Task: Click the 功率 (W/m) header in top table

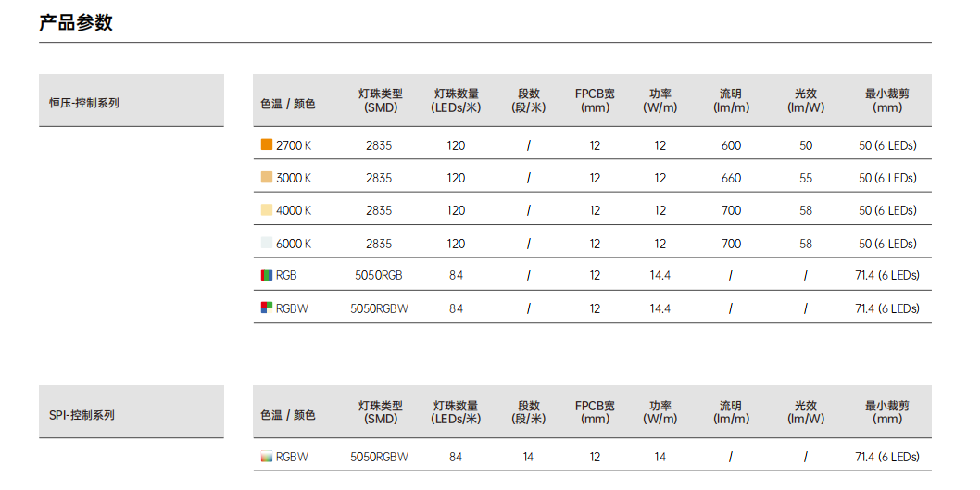Action: 660,101
